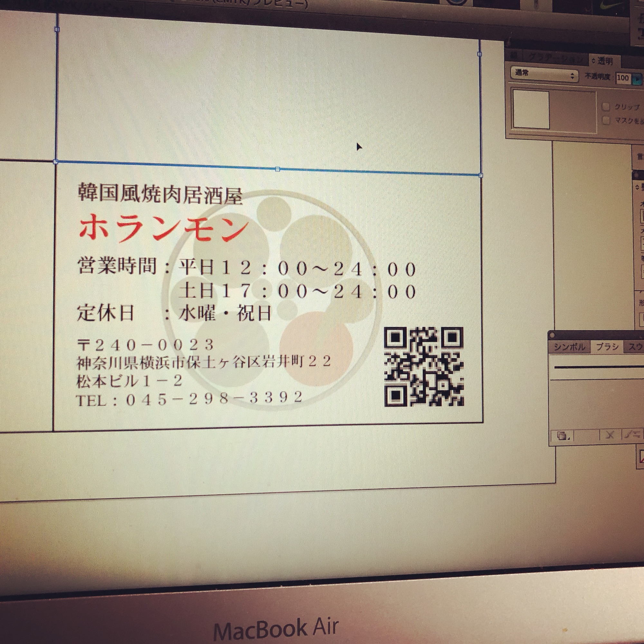644x644 pixels.
Task: Click the pink circle in the watermark logo
Action: pyautogui.click(x=316, y=349)
